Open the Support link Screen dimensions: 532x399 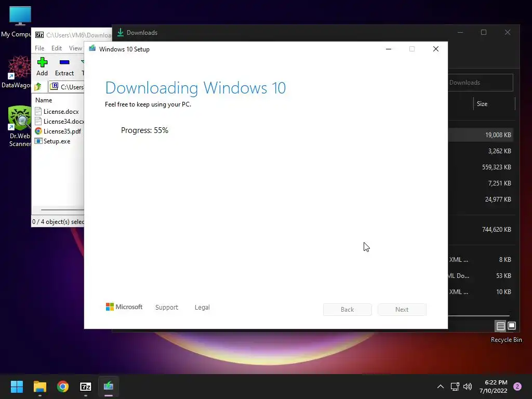(167, 308)
